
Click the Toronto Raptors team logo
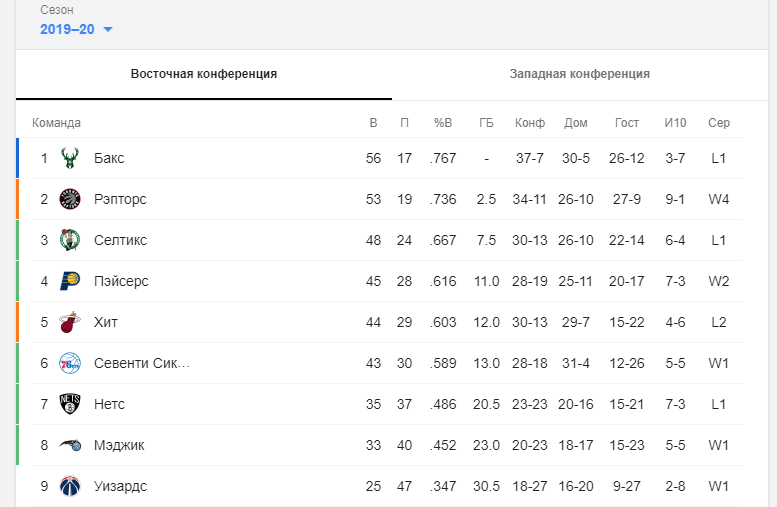point(70,199)
